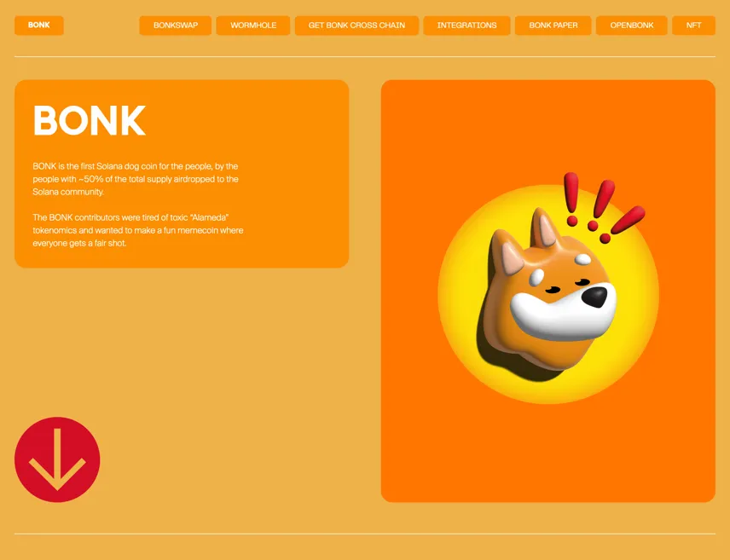View the BONK PAPER

[x=553, y=25]
